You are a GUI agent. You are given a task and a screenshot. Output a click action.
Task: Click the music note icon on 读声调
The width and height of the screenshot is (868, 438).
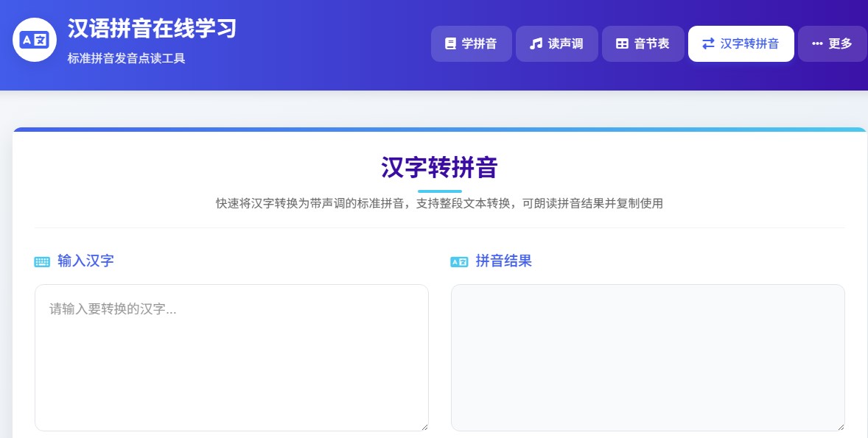[x=537, y=43]
